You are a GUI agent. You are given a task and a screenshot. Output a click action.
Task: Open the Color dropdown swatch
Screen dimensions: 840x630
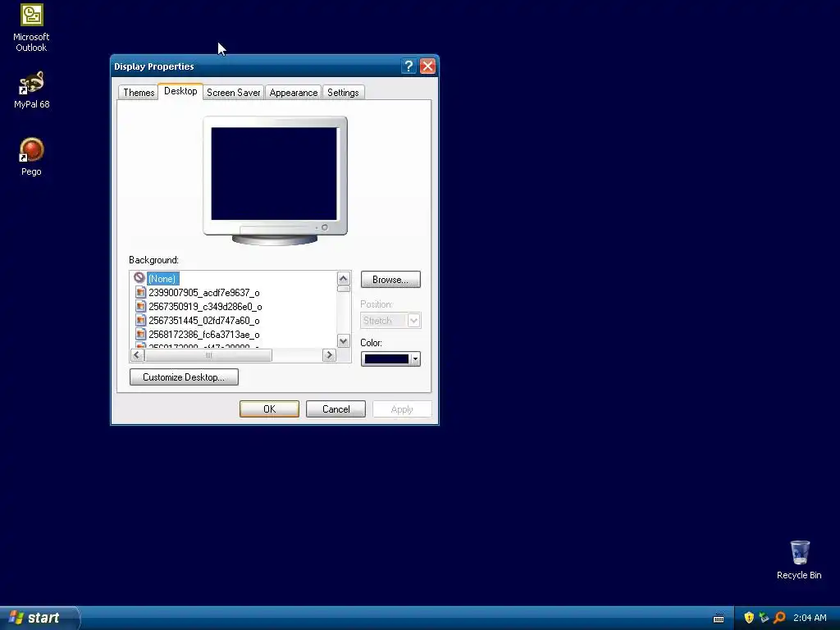[x=390, y=359]
